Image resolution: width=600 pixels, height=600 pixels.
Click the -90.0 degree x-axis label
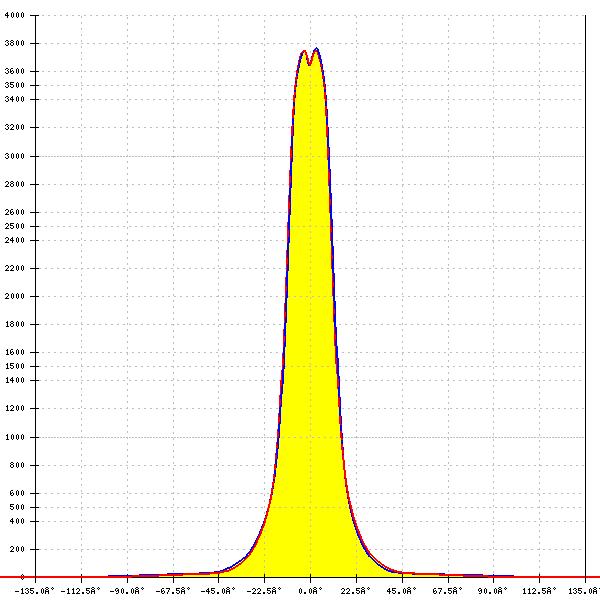click(x=127, y=591)
